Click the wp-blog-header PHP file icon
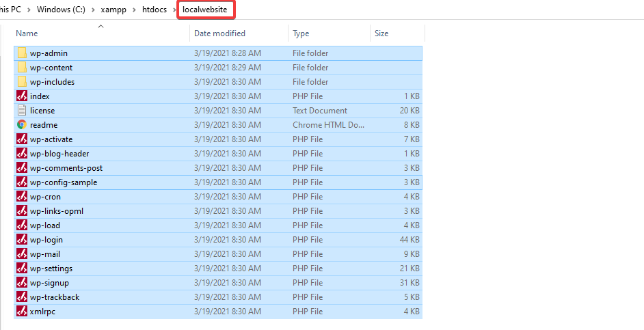 pos(22,154)
